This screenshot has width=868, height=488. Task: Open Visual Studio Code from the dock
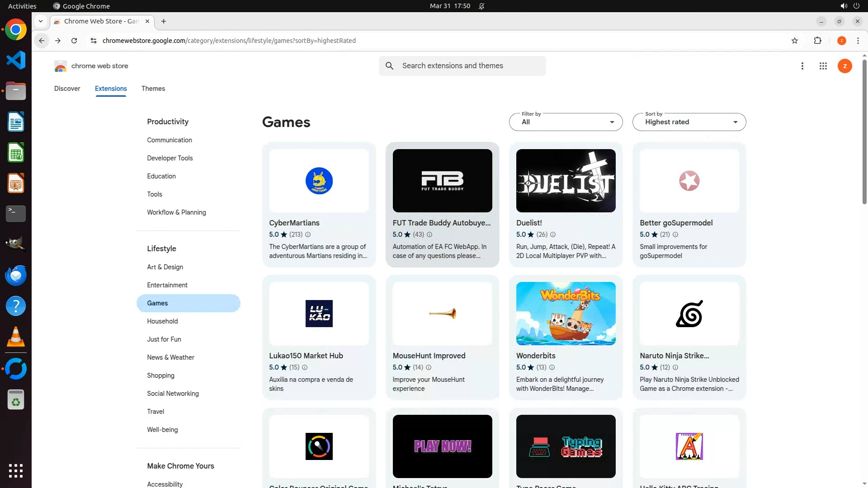(16, 61)
